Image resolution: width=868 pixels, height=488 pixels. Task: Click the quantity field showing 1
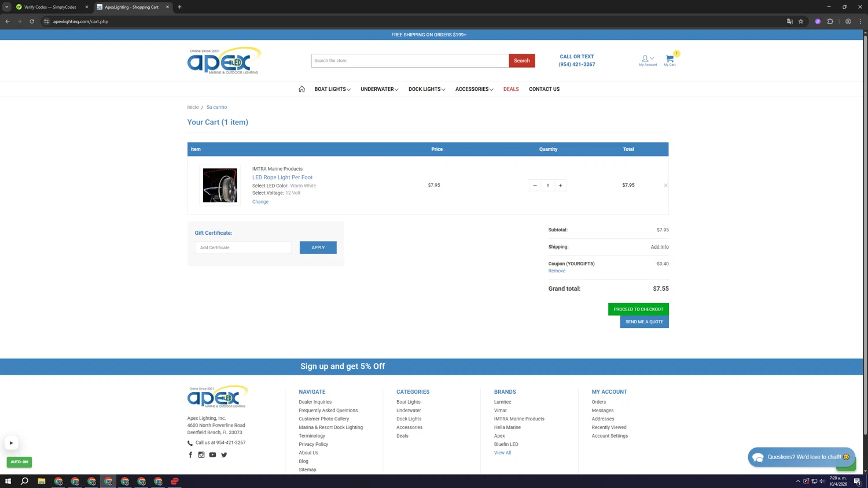pyautogui.click(x=547, y=186)
